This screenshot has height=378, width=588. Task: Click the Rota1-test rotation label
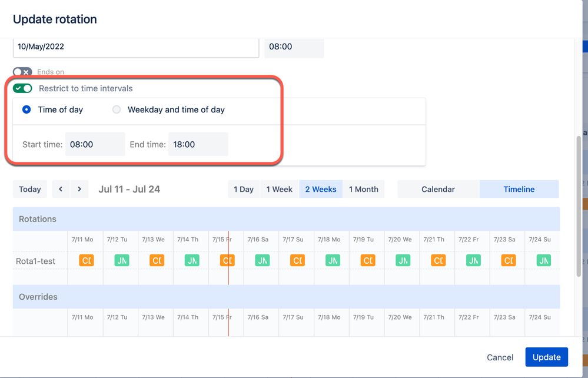click(x=36, y=261)
